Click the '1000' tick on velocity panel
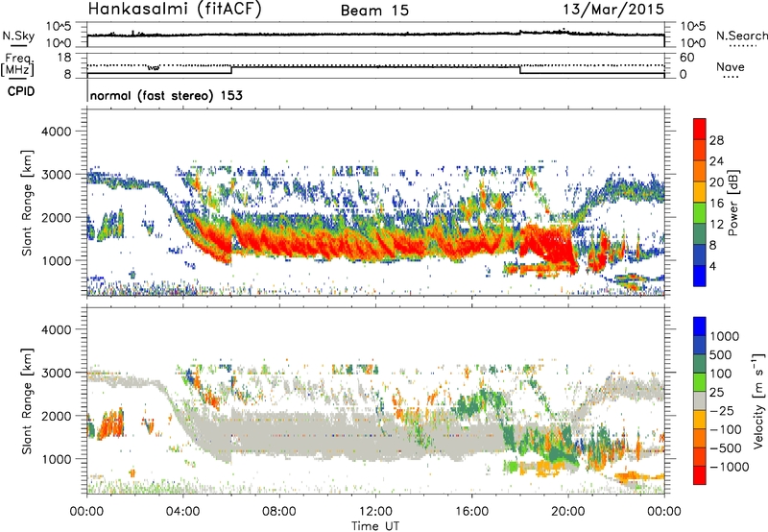This screenshot has height=532, width=768. (x=56, y=459)
